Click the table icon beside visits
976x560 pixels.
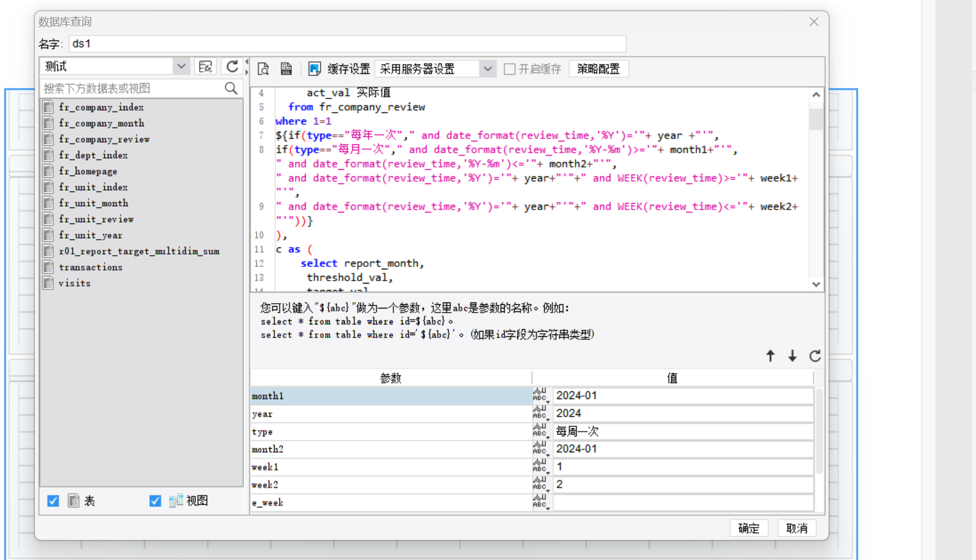(49, 283)
